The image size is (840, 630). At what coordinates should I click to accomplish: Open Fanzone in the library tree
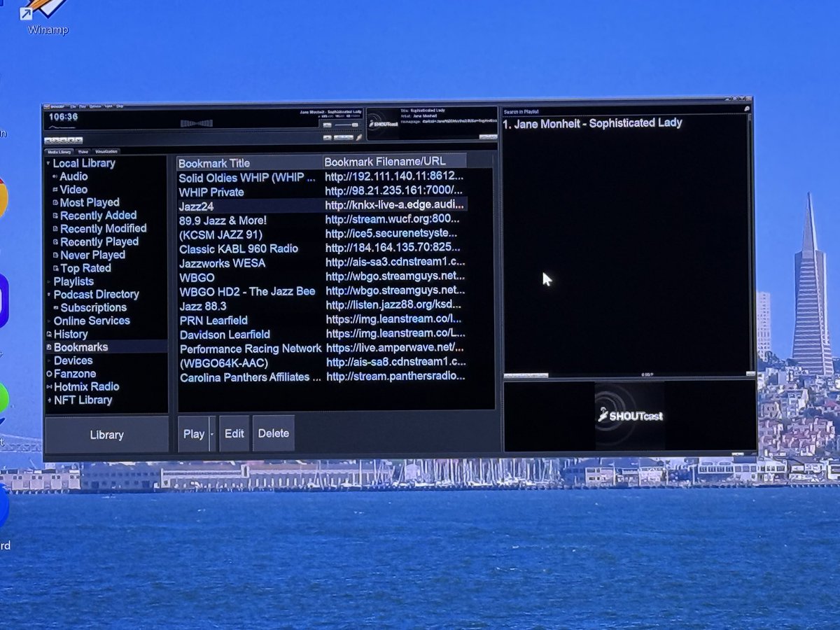tap(75, 374)
